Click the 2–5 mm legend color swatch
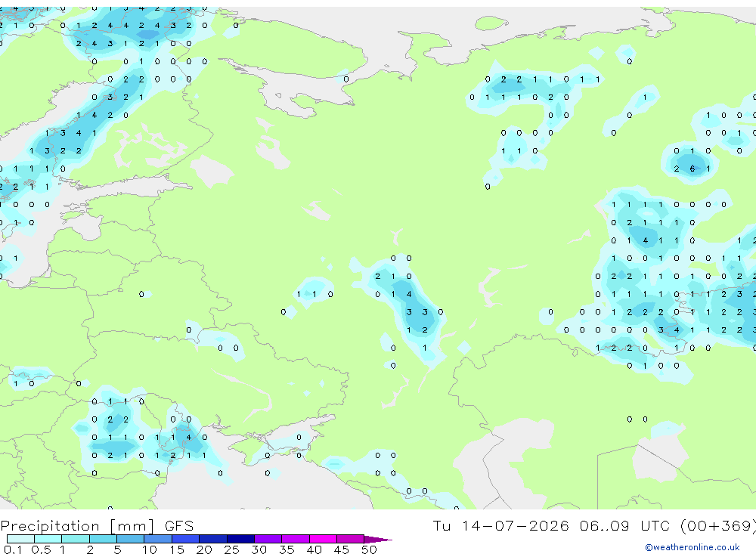This screenshot has height=554, width=756. pyautogui.click(x=103, y=539)
